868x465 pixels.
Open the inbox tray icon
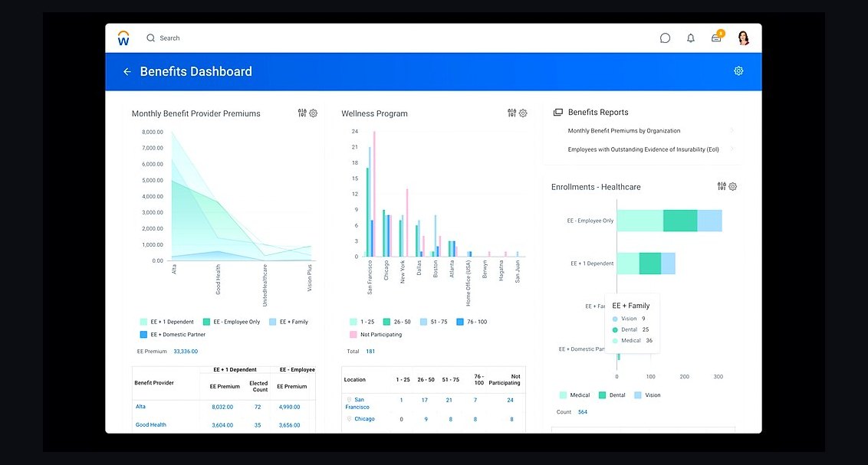tap(716, 38)
